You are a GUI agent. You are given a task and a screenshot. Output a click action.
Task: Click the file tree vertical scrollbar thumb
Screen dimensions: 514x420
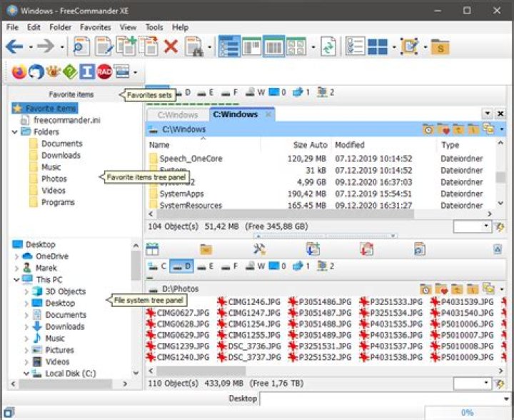point(136,266)
